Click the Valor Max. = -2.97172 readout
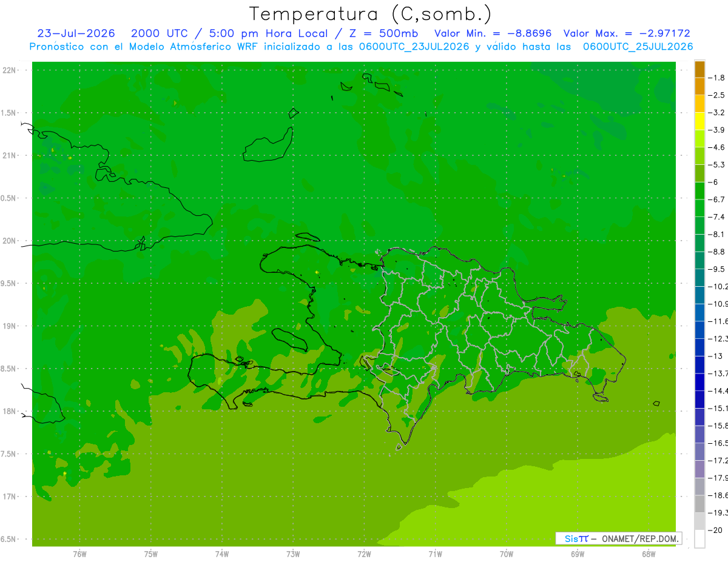 coord(627,33)
